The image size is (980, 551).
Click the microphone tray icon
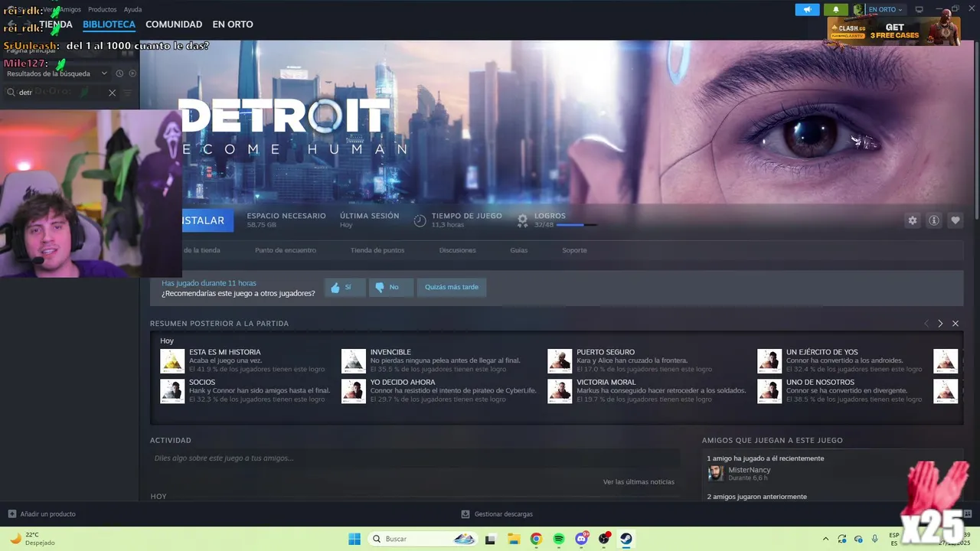click(874, 539)
